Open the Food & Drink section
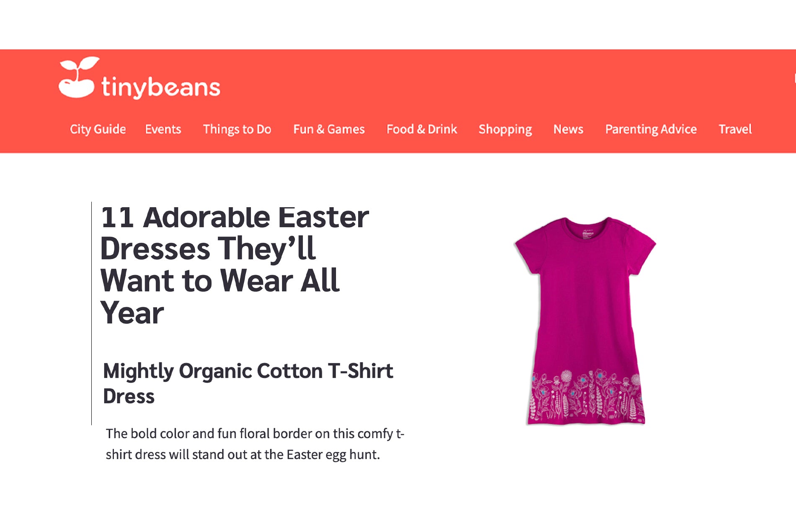Screen dimensions: 796x532 pos(421,129)
